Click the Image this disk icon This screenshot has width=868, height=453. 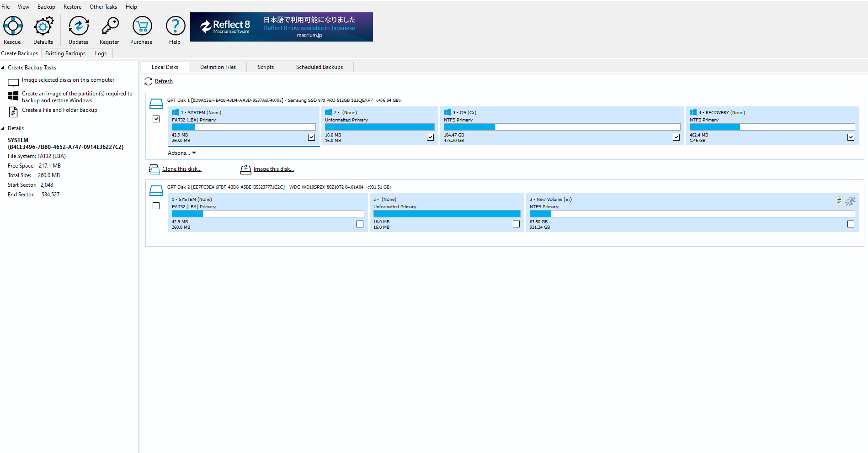pos(246,169)
